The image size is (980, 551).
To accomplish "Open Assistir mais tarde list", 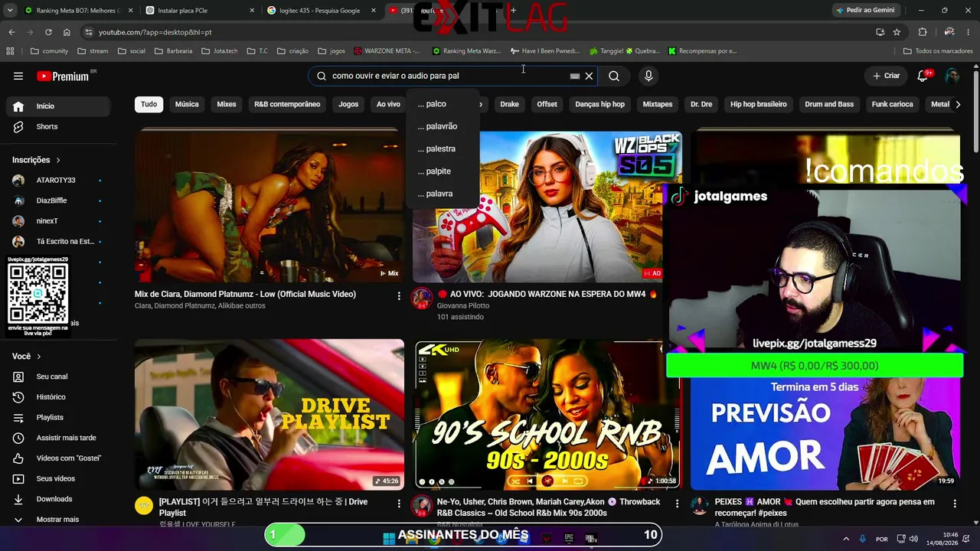I will 60,438.
